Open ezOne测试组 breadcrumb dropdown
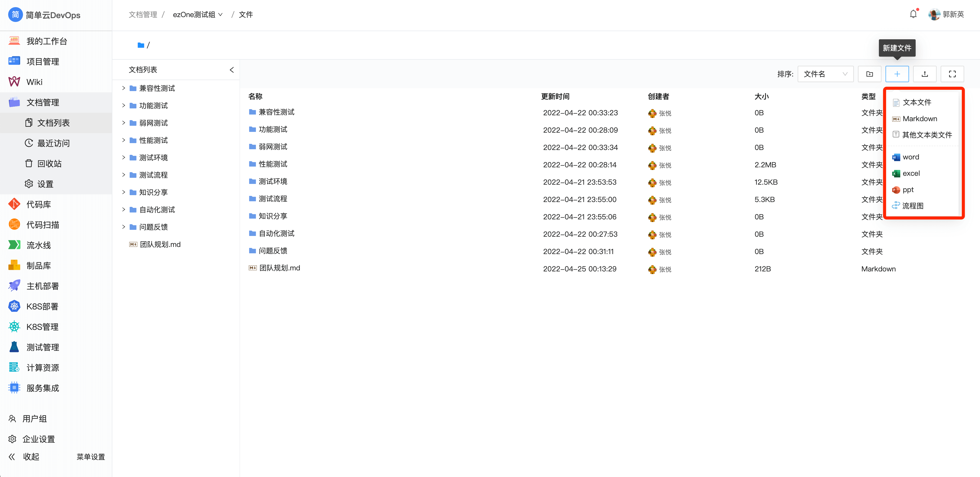 tap(197, 15)
